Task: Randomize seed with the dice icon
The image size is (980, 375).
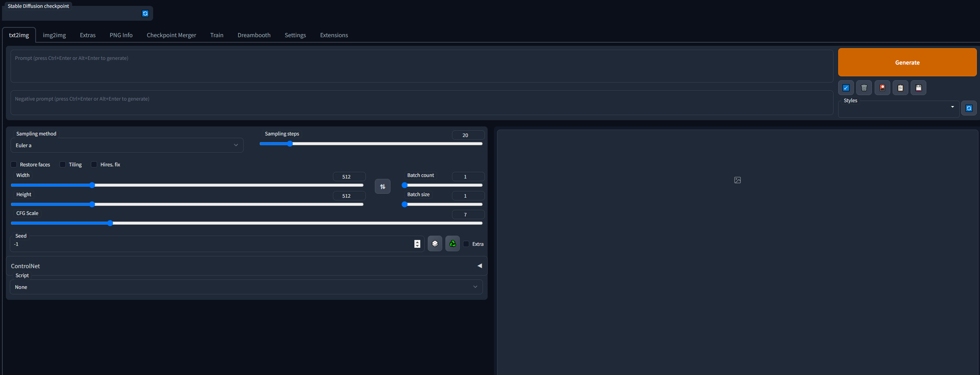Action: [435, 243]
